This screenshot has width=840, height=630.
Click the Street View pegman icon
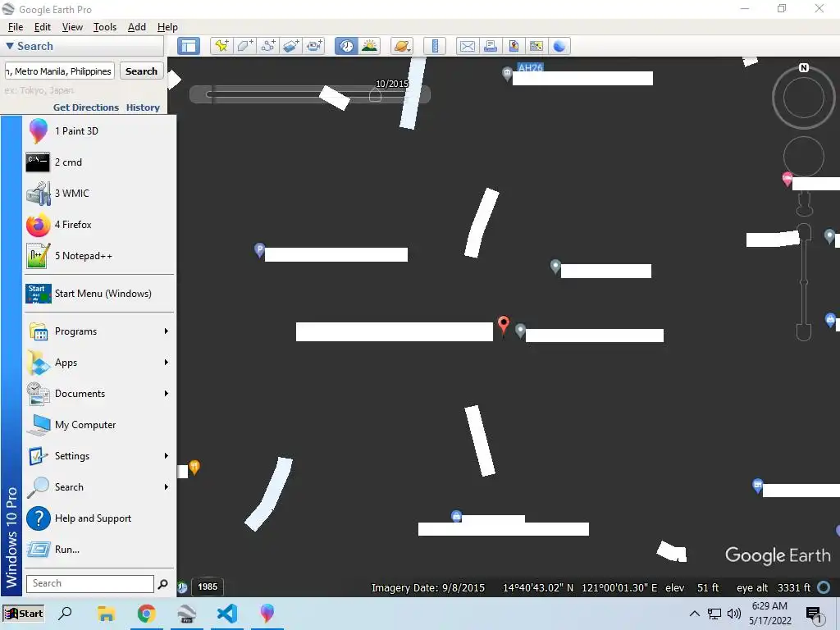(x=804, y=203)
